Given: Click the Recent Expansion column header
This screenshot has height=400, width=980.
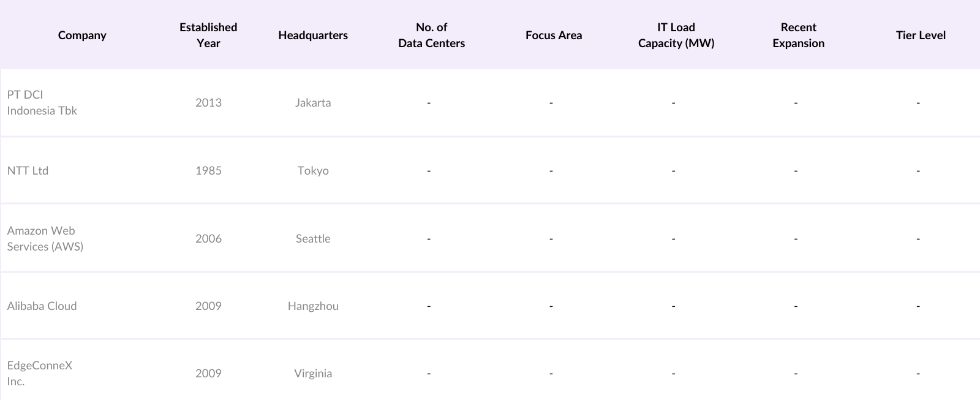Looking at the screenshot, I should pos(798,35).
